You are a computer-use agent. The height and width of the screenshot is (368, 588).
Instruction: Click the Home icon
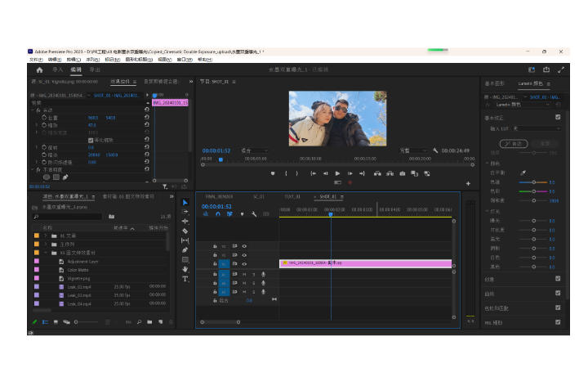(x=39, y=70)
